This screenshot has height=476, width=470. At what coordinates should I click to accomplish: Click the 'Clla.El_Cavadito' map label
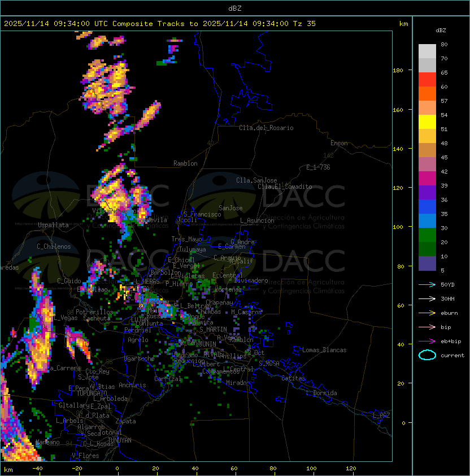285,187
